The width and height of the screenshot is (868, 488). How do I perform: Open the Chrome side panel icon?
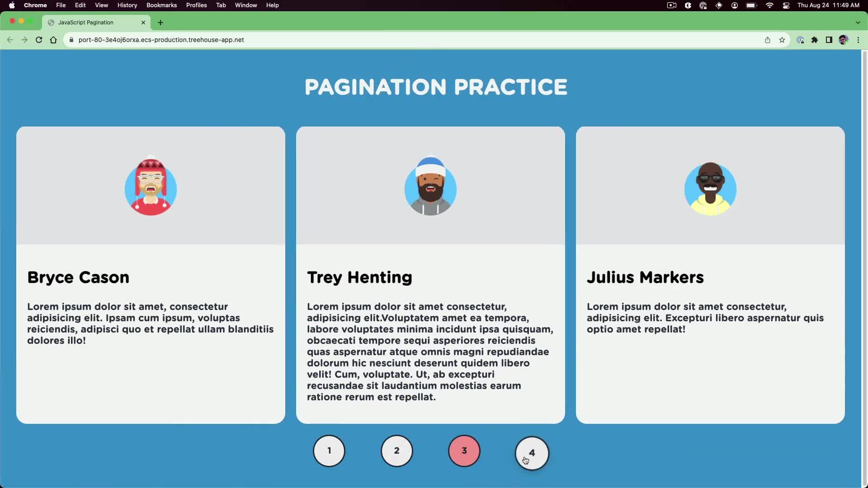(829, 40)
